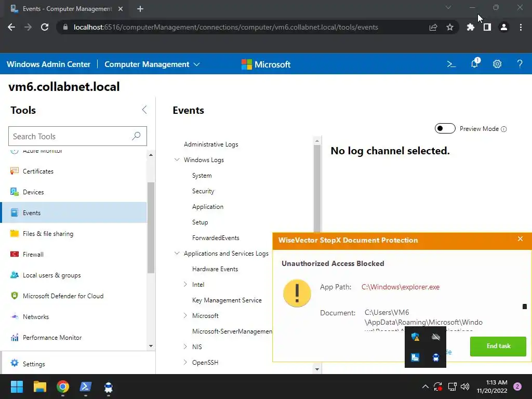The height and width of the screenshot is (399, 532).
Task: Switch to the Events browser tab
Action: 67,9
